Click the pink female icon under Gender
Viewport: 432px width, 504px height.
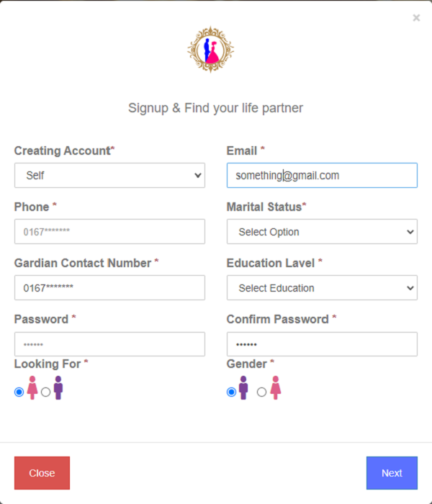275,388
